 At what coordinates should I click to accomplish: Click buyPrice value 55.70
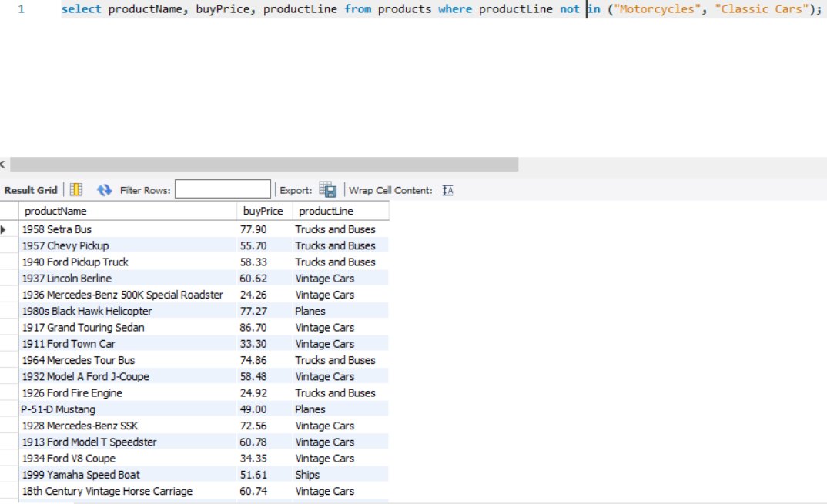pos(265,245)
